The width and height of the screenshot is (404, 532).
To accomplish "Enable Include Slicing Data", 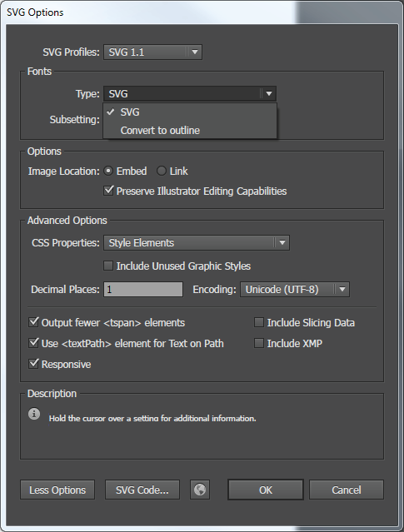I will pos(259,322).
